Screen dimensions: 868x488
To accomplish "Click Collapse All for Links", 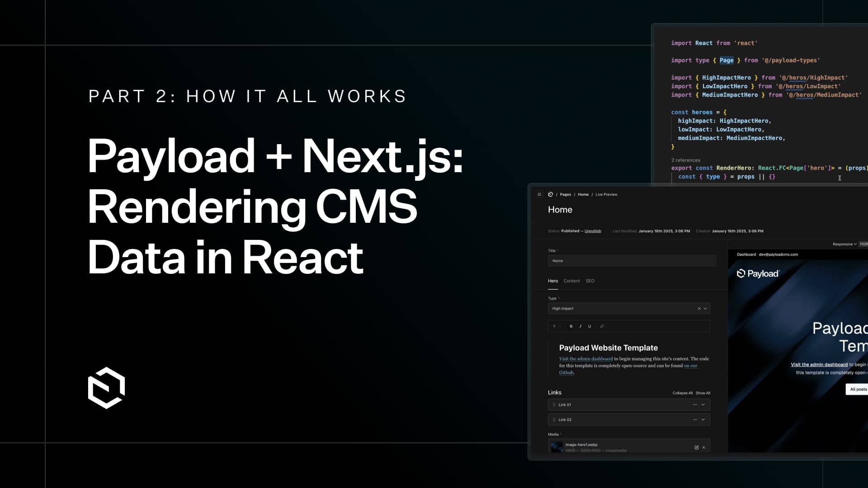I will [682, 393].
